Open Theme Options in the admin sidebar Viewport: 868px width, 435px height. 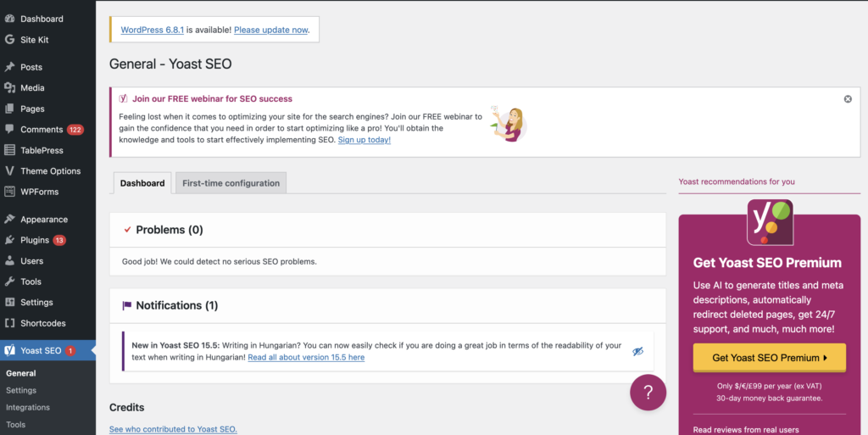47,171
